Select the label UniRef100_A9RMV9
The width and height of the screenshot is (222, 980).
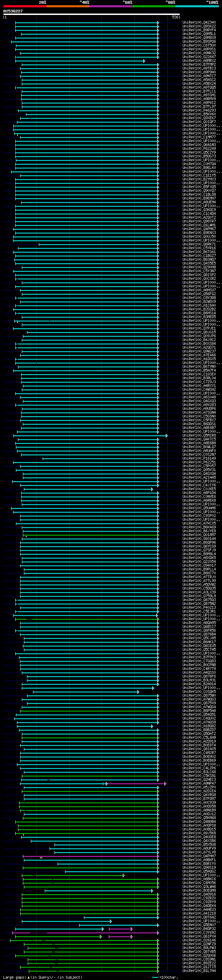tap(199, 99)
